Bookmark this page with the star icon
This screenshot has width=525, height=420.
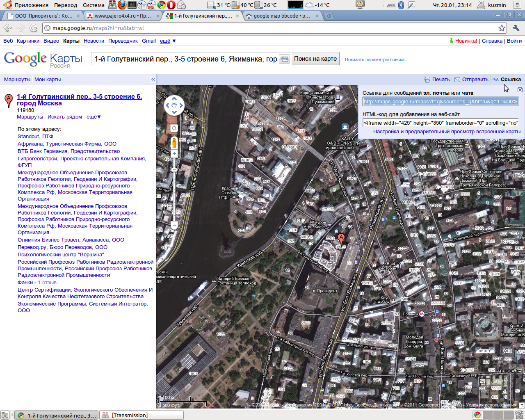pyautogui.click(x=502, y=28)
